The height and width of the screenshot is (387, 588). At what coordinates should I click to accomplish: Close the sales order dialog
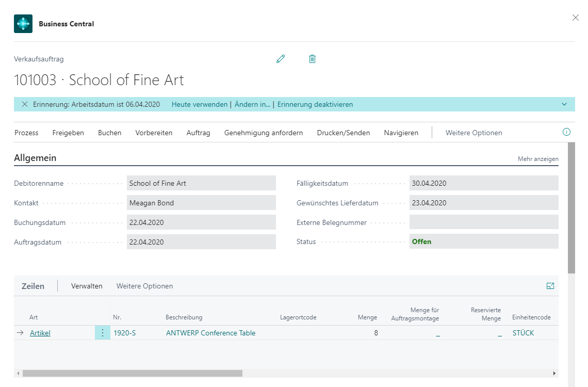click(x=576, y=18)
